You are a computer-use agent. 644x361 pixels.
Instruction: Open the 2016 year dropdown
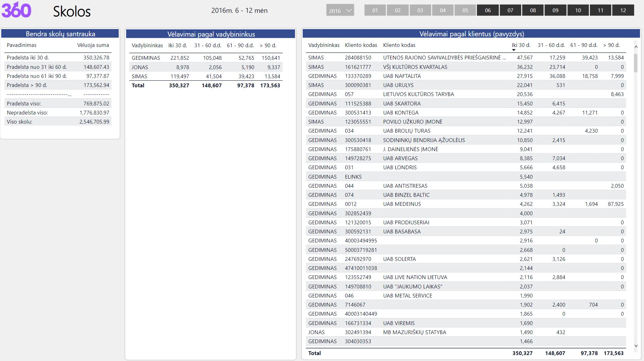(340, 10)
